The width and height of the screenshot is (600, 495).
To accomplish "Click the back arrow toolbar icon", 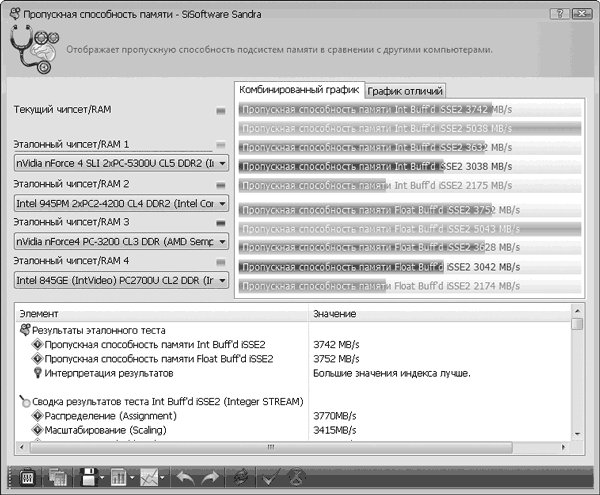I will (185, 477).
